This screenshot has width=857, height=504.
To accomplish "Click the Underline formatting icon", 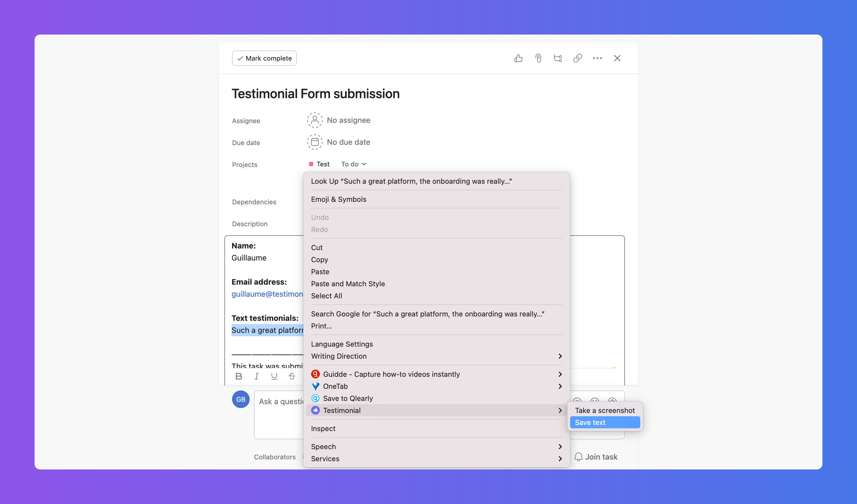I will click(274, 376).
